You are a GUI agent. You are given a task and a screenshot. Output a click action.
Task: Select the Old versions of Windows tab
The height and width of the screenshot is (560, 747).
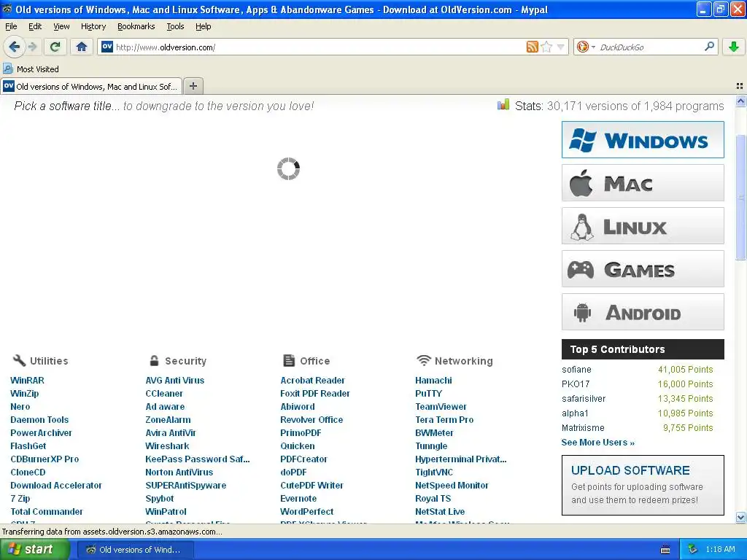point(91,86)
